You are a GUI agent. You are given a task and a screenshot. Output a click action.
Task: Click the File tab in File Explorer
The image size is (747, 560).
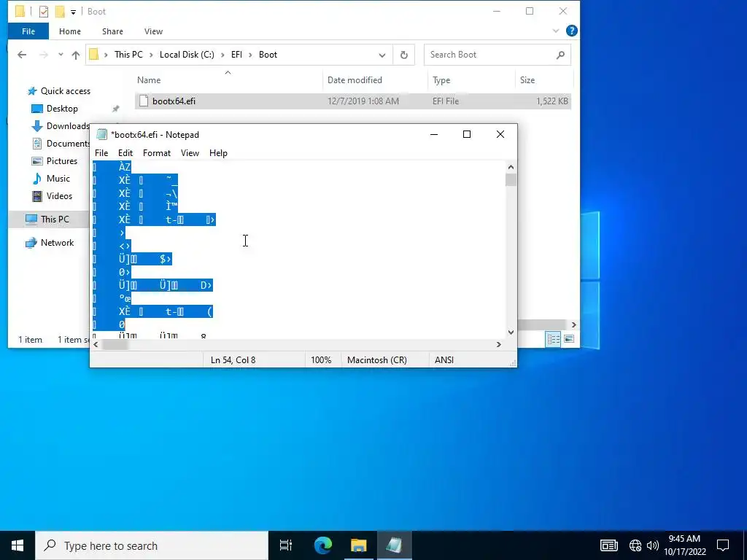[28, 31]
